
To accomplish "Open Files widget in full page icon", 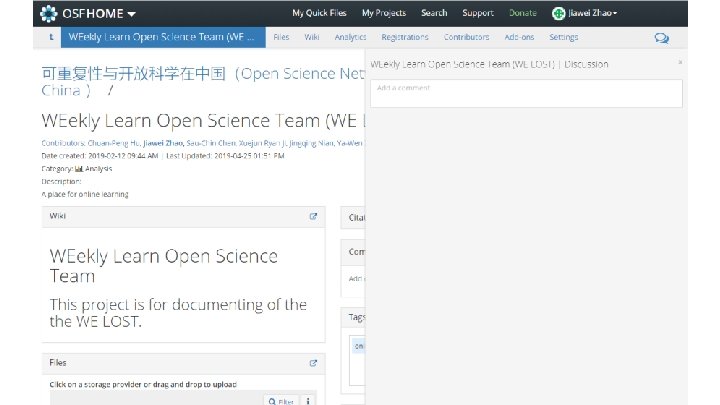I will [x=313, y=363].
